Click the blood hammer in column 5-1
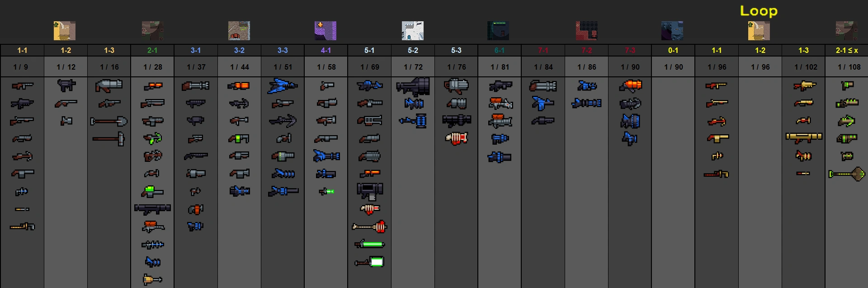Viewport: 868px width, 288px height. click(x=369, y=226)
